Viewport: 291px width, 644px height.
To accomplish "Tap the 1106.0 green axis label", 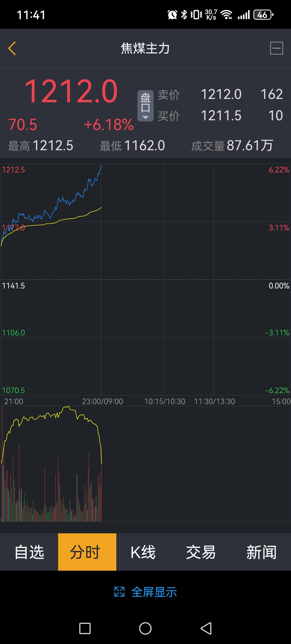I will tap(13, 333).
